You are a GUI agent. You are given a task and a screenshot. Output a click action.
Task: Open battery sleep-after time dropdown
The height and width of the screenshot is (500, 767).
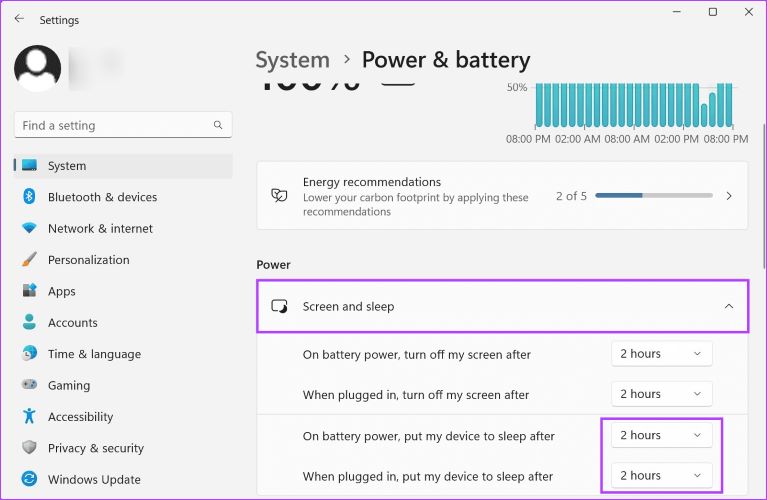point(661,435)
